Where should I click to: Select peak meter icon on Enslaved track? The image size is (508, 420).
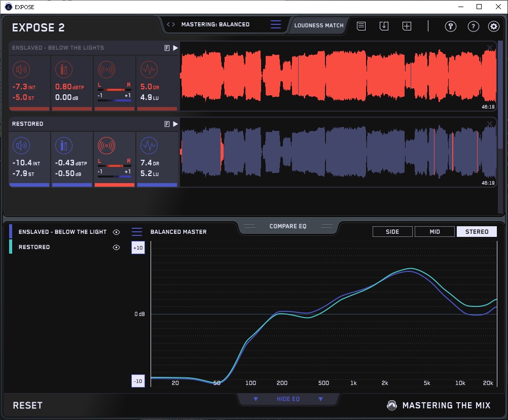[64, 69]
